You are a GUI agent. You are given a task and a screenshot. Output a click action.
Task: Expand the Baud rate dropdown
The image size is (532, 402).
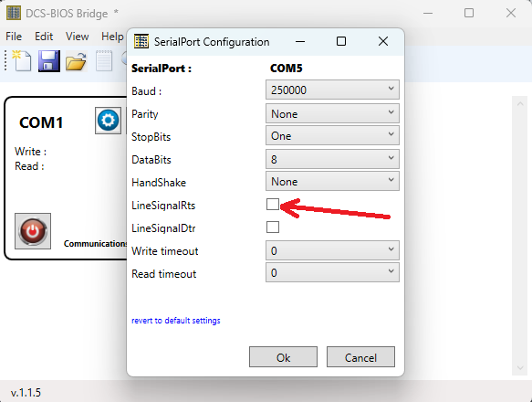tap(332, 90)
